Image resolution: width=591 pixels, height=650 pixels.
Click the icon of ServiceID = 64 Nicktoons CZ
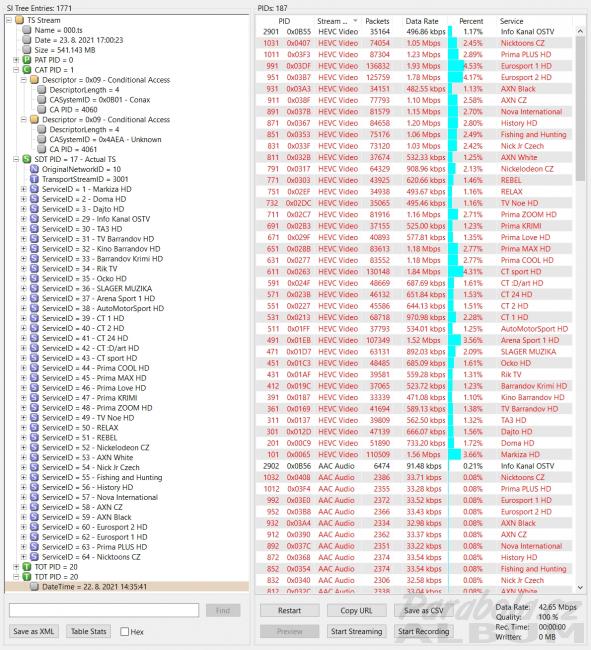coord(34,557)
